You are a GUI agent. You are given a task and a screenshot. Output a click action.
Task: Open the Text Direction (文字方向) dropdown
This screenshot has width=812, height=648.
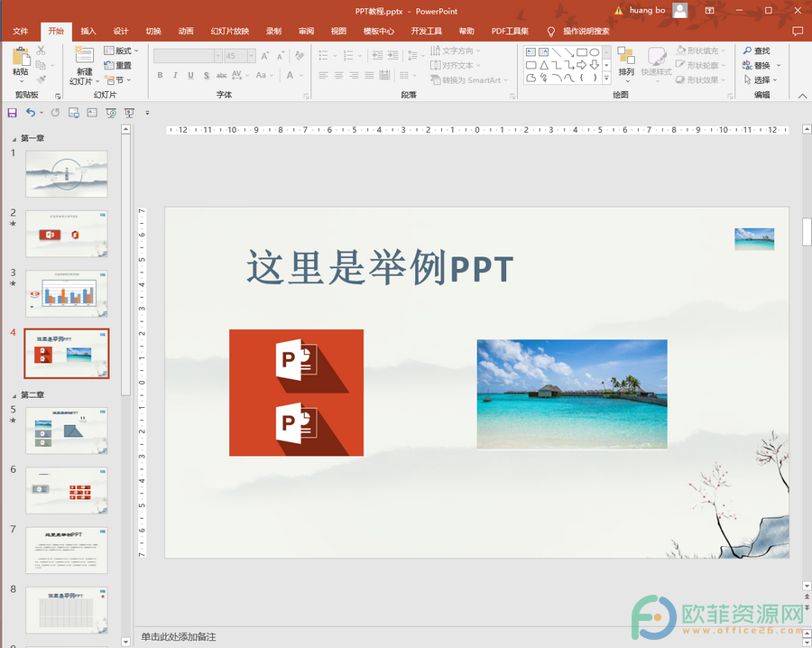pos(456,51)
